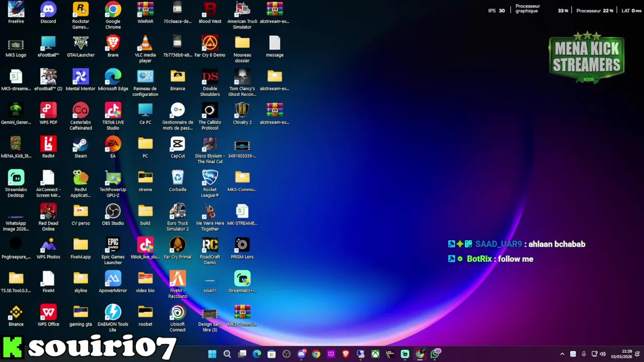Screen dimensions: 644x362
Task: Open Streamlabs Desktop shortcut
Action: (16, 184)
